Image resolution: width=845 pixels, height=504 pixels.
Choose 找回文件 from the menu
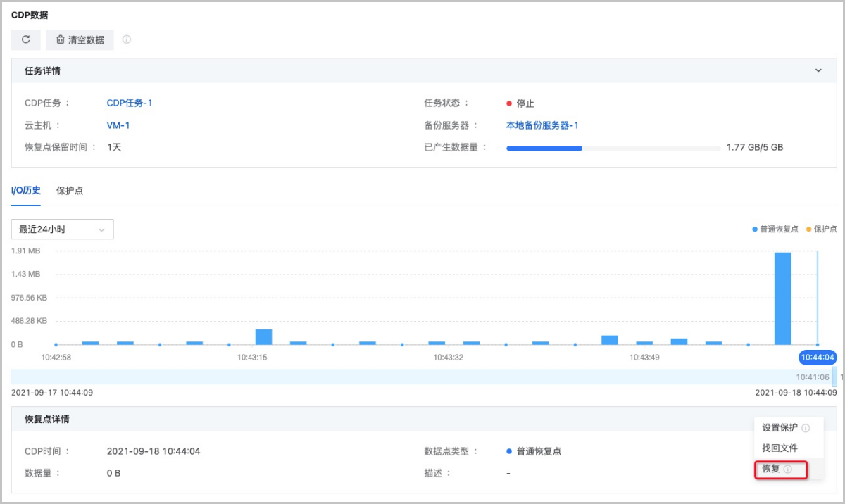780,448
